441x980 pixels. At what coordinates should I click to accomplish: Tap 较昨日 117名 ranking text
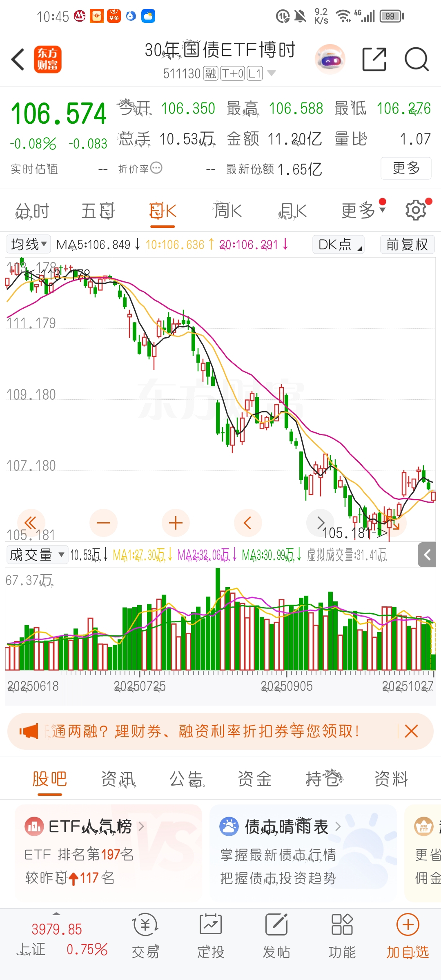pos(69,878)
